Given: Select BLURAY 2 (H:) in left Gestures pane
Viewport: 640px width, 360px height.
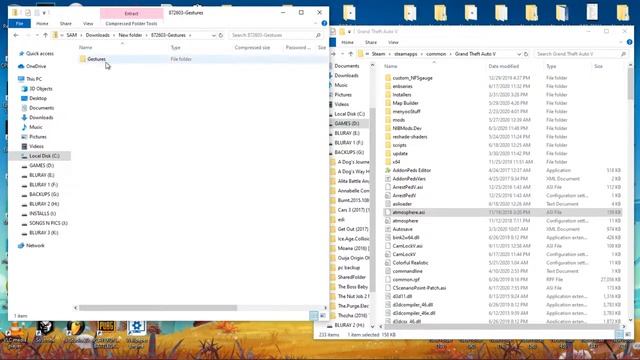Looking at the screenshot, I should tap(44, 204).
